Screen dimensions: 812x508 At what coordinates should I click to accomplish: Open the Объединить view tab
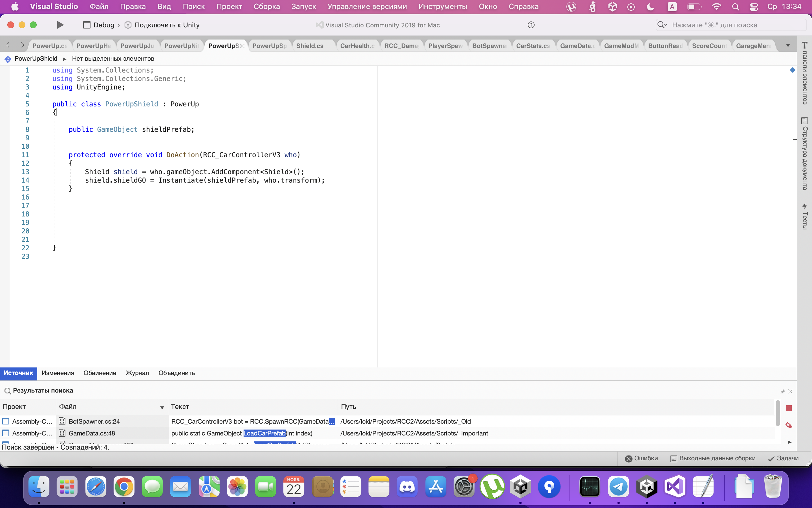(x=176, y=373)
